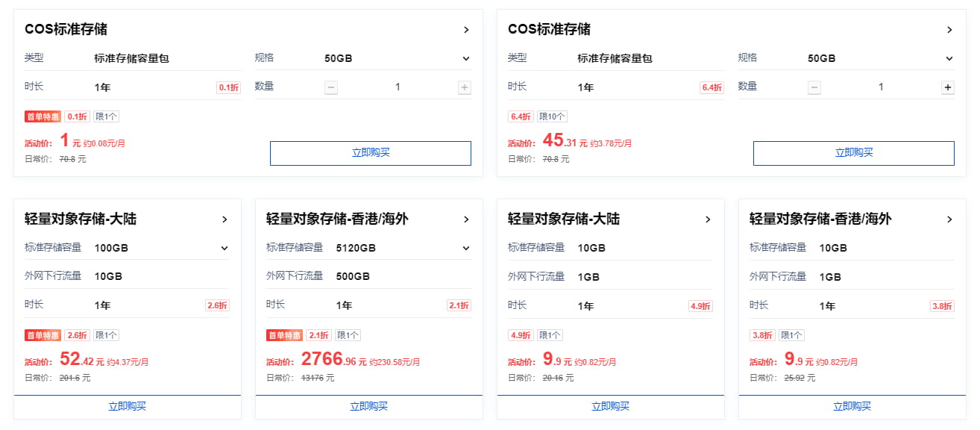The height and width of the screenshot is (430, 980).
Task: Click 限1个 tag on the 1元 COS card
Action: coord(106,116)
